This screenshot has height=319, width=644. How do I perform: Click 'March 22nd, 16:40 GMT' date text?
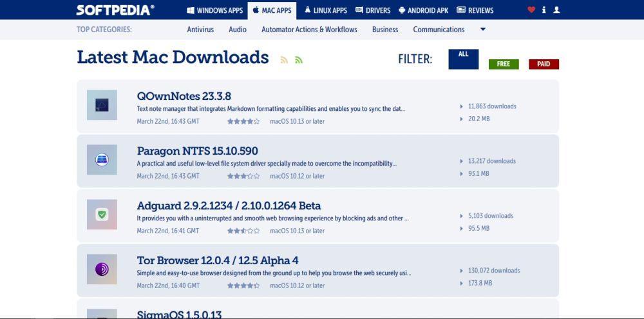[168, 285]
